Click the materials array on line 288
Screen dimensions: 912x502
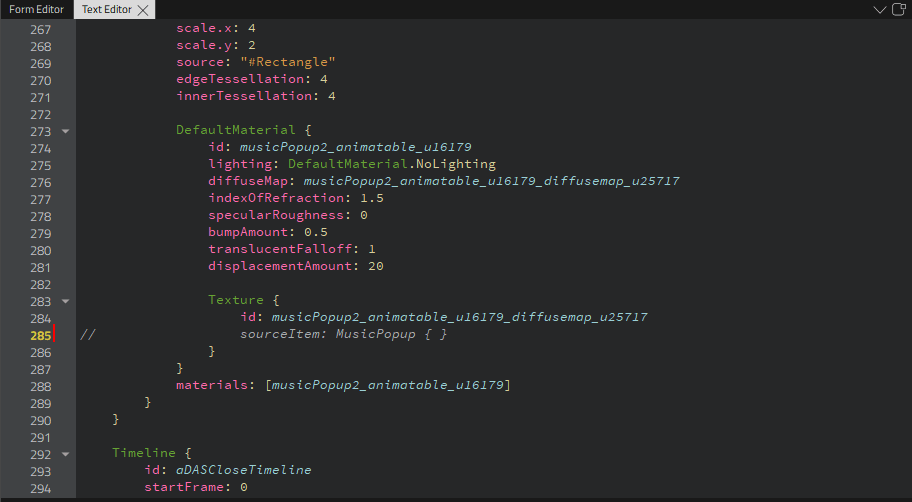point(390,385)
